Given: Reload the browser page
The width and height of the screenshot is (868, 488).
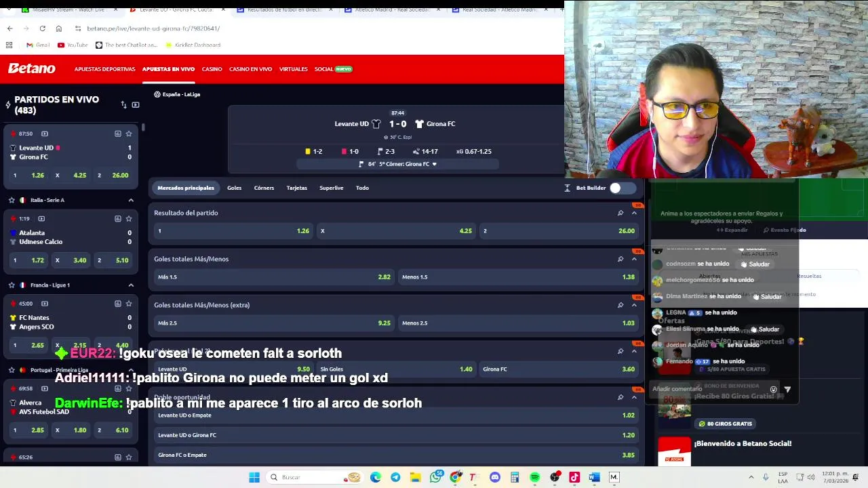Looking at the screenshot, I should point(42,28).
